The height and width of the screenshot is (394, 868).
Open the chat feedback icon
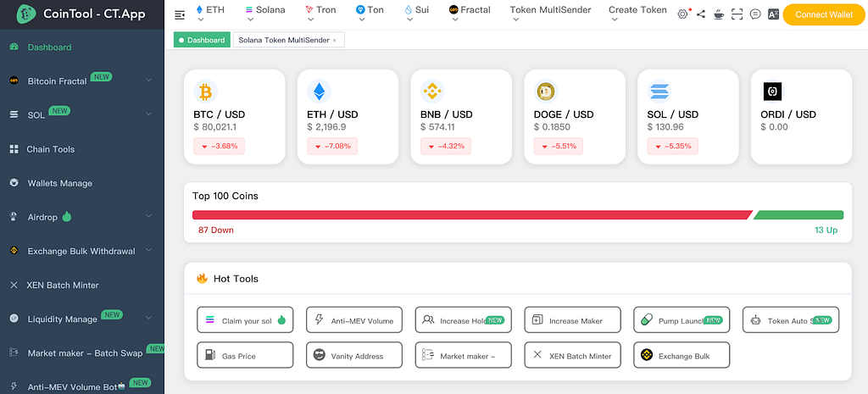pos(755,14)
